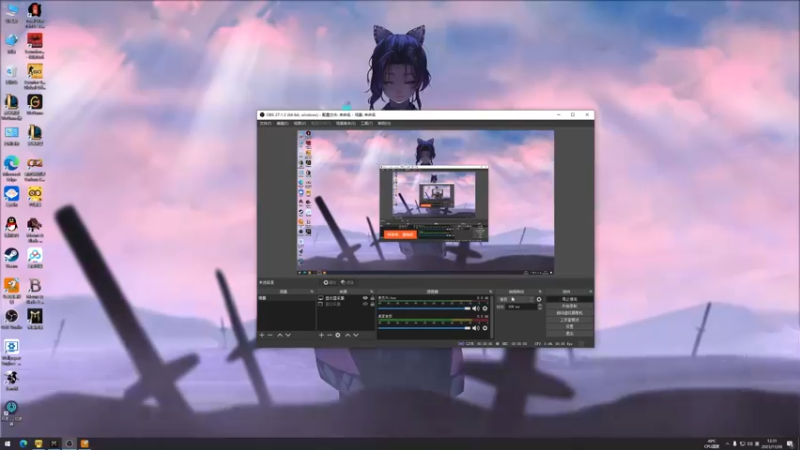
Task: Open Wallpaper Engine desktop shortcut
Action: [x=11, y=352]
